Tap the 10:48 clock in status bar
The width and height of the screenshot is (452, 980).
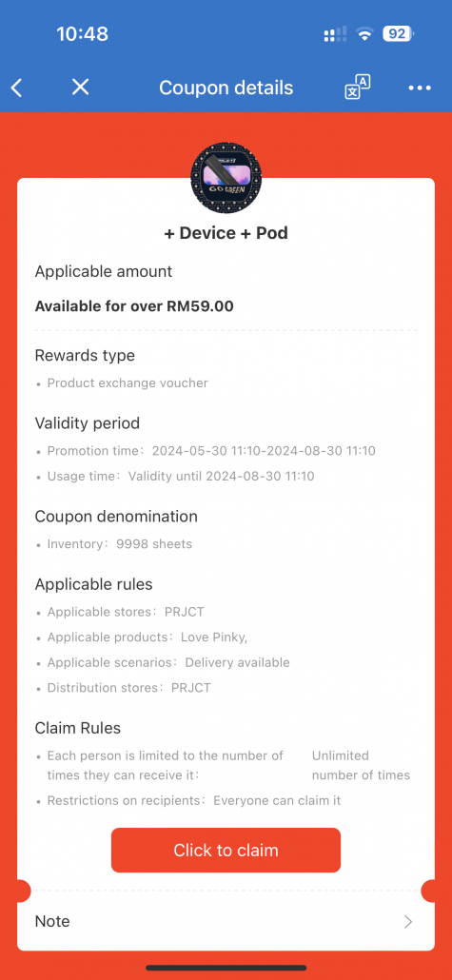[83, 33]
